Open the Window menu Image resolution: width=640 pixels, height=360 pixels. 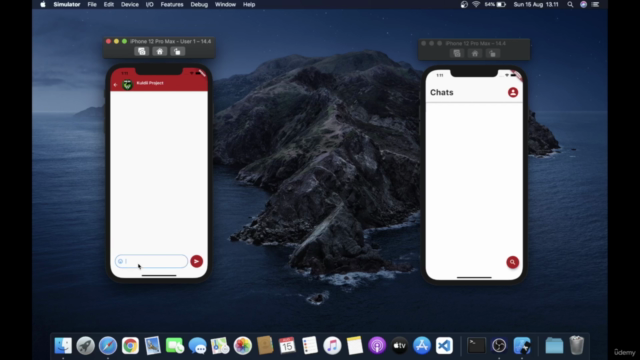225,4
